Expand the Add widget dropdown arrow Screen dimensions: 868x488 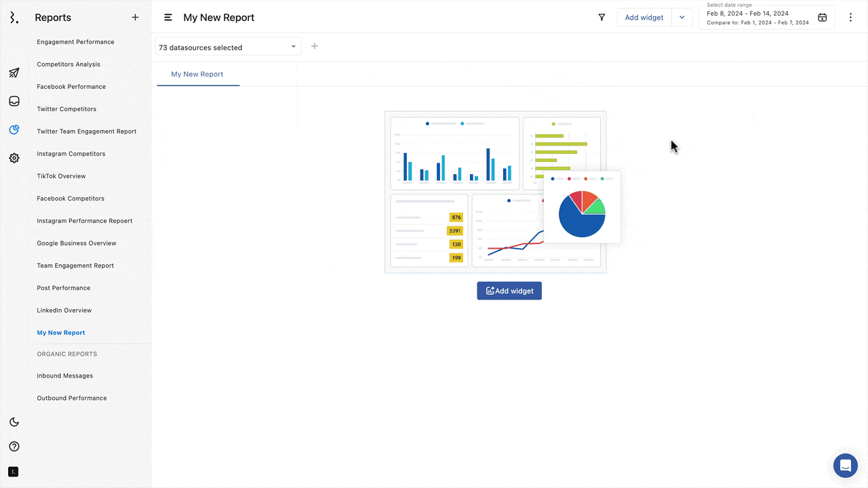pos(682,18)
